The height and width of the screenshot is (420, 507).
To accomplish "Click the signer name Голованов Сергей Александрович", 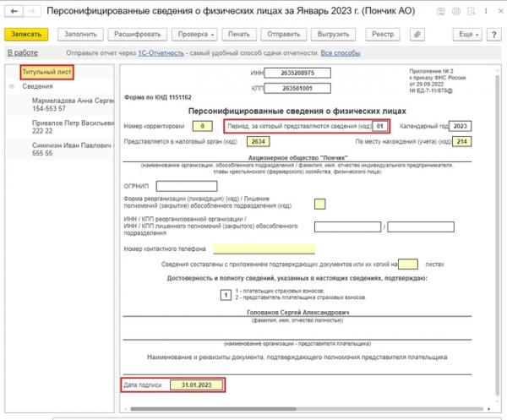I will (297, 313).
